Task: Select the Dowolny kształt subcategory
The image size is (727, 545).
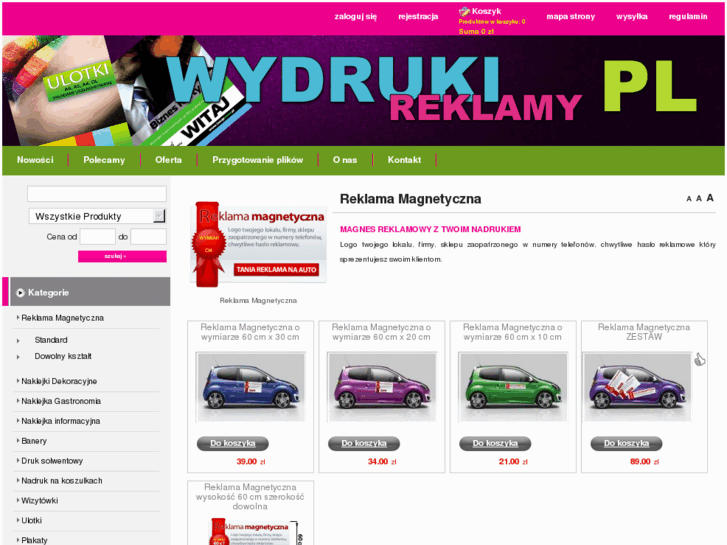Action: click(63, 356)
